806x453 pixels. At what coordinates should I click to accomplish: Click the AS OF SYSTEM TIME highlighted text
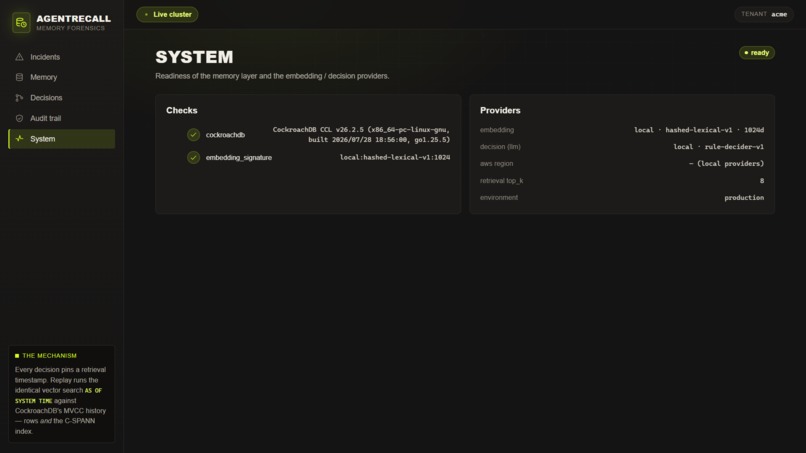tap(59, 395)
